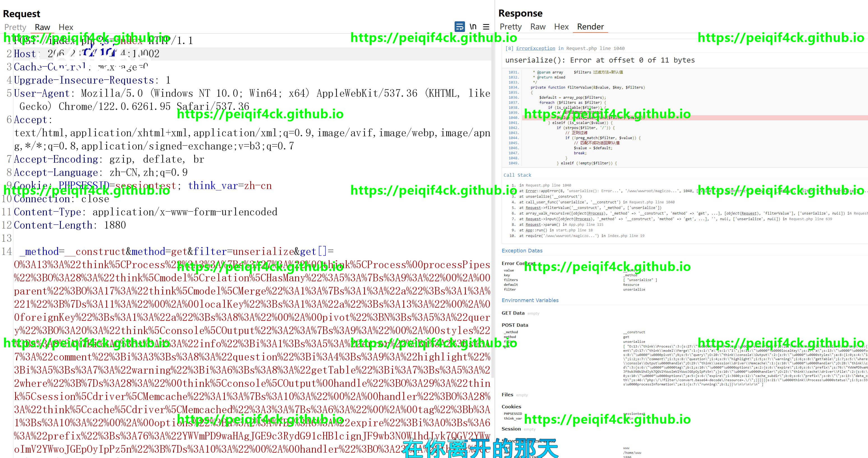Click the unserialize() error message text
The width and height of the screenshot is (868, 458).
[600, 60]
